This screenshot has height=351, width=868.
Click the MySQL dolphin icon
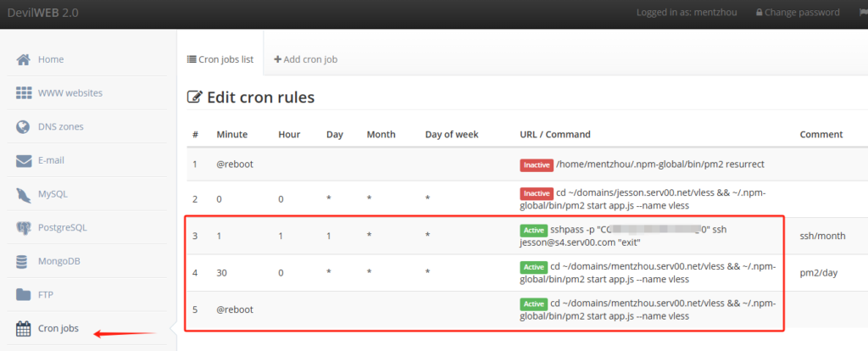[24, 194]
